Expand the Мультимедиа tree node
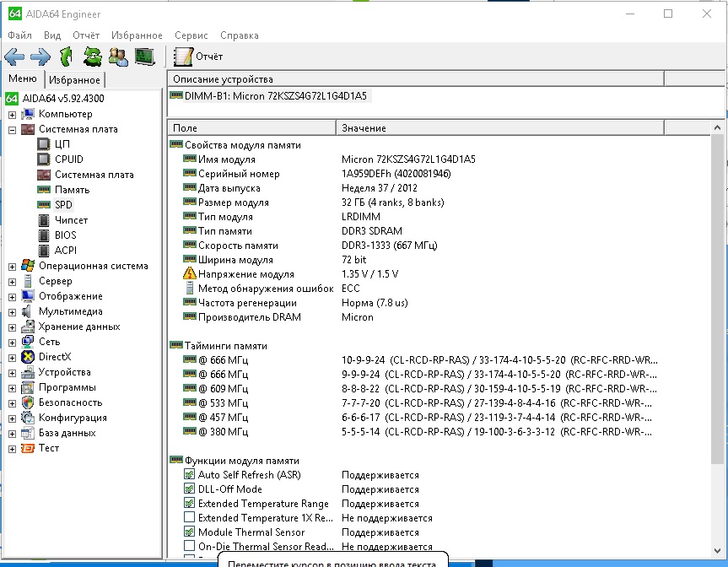 pyautogui.click(x=12, y=312)
